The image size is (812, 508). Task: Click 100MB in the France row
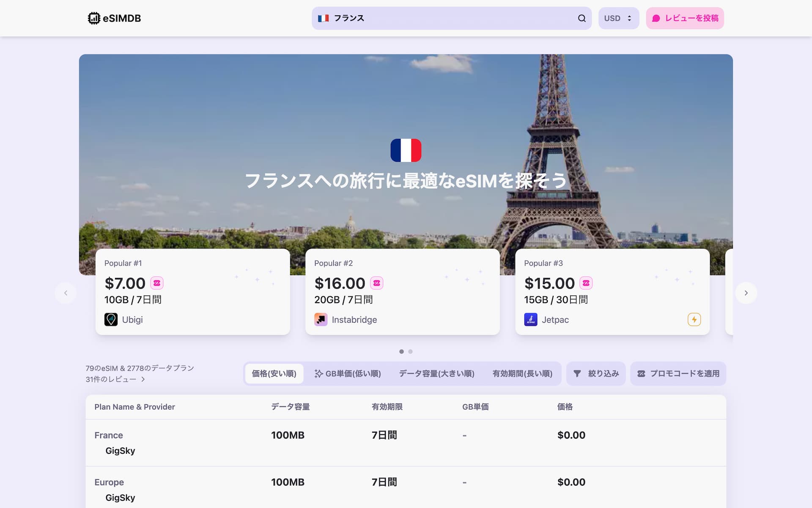pos(288,435)
